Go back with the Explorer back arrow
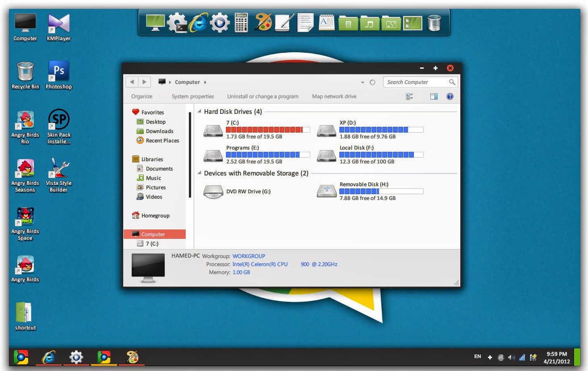The height and width of the screenshot is (371, 588). pos(132,82)
